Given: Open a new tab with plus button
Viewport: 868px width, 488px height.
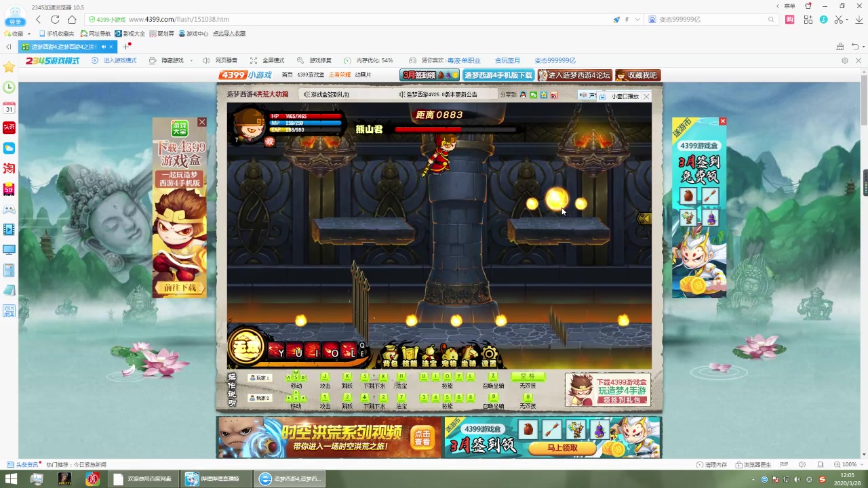Looking at the screenshot, I should click(x=125, y=47).
